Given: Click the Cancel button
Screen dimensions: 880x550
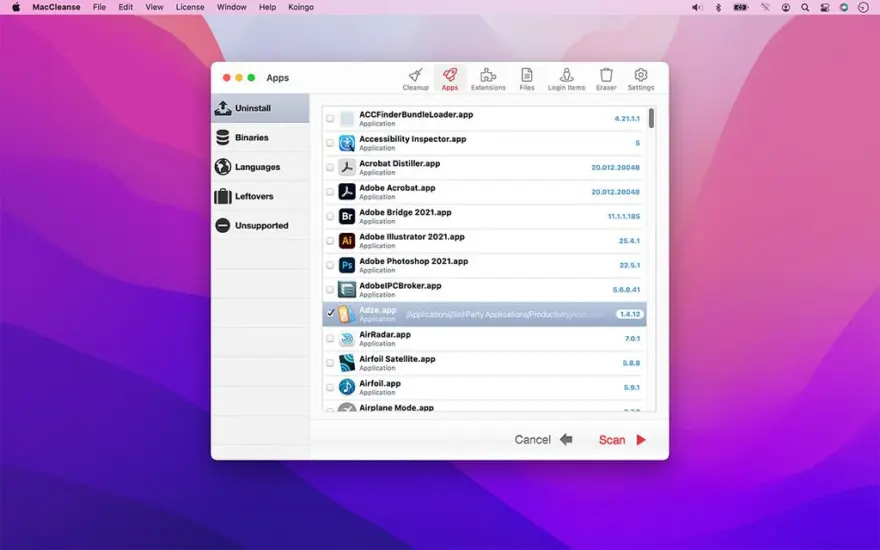Looking at the screenshot, I should pyautogui.click(x=543, y=439).
